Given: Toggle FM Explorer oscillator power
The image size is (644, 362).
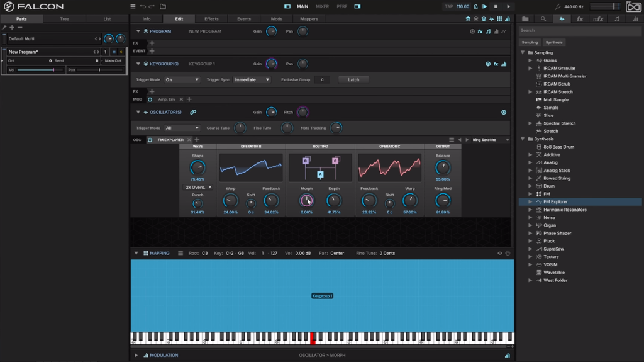Looking at the screenshot, I should pyautogui.click(x=150, y=140).
